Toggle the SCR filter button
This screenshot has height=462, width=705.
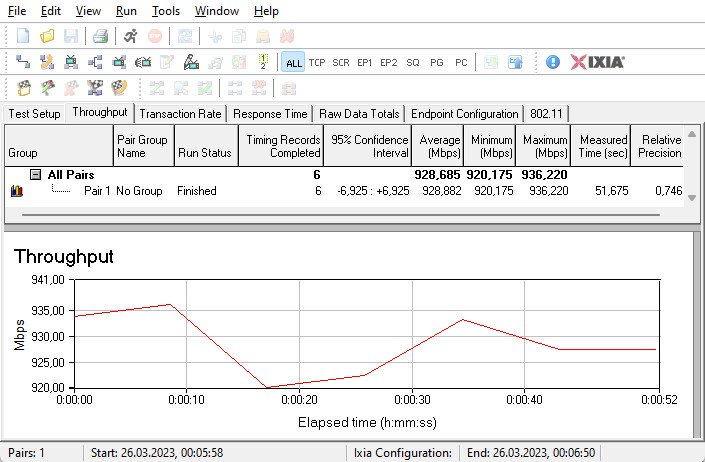[341, 62]
